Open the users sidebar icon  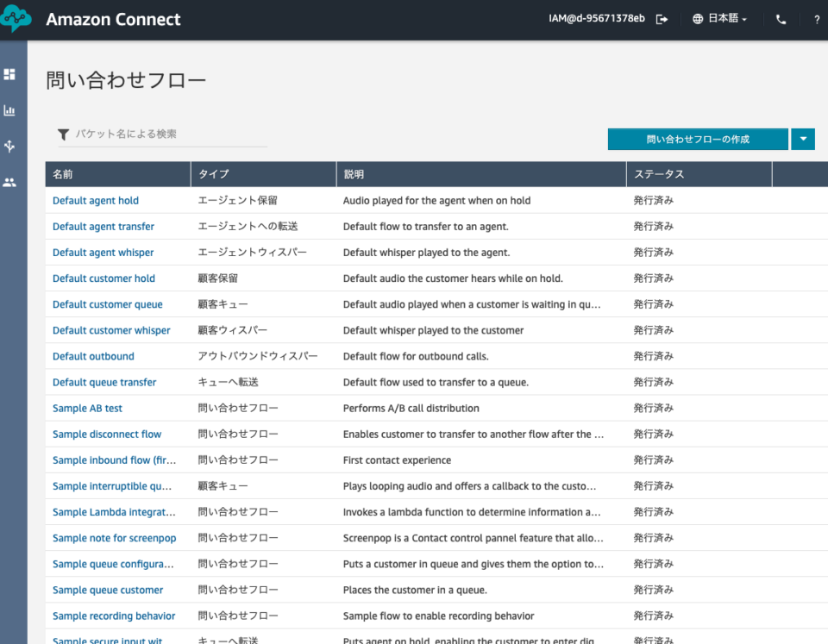pos(9,183)
